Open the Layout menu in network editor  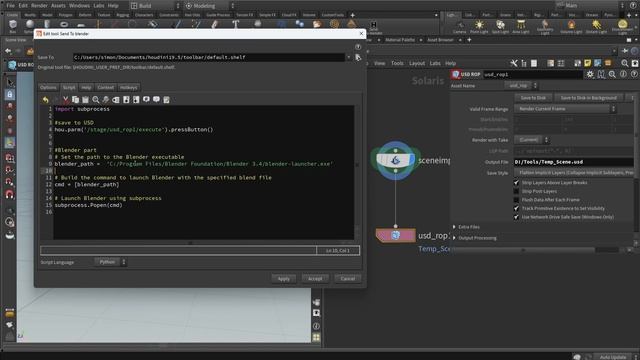point(417,63)
